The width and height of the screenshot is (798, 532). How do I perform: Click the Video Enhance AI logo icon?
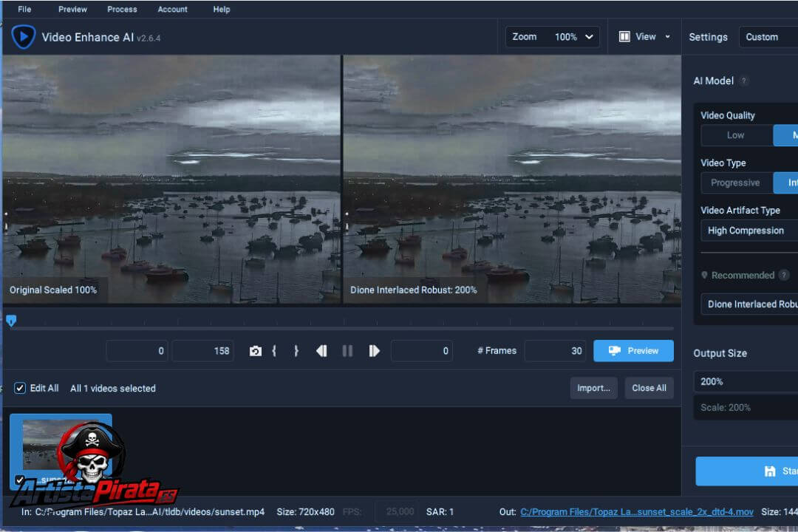pyautogui.click(x=24, y=37)
